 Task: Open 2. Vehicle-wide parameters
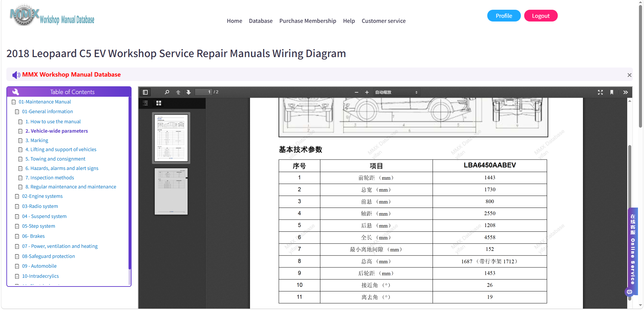(x=57, y=131)
